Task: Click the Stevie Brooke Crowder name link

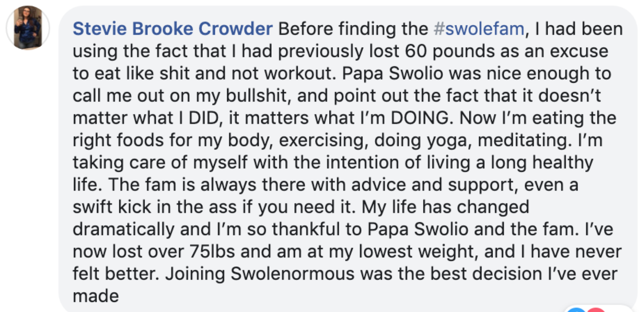Action: coord(173,29)
